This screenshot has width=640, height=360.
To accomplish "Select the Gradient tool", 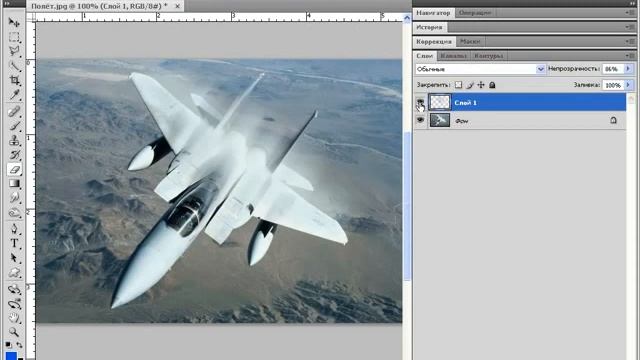I will coord(14,184).
